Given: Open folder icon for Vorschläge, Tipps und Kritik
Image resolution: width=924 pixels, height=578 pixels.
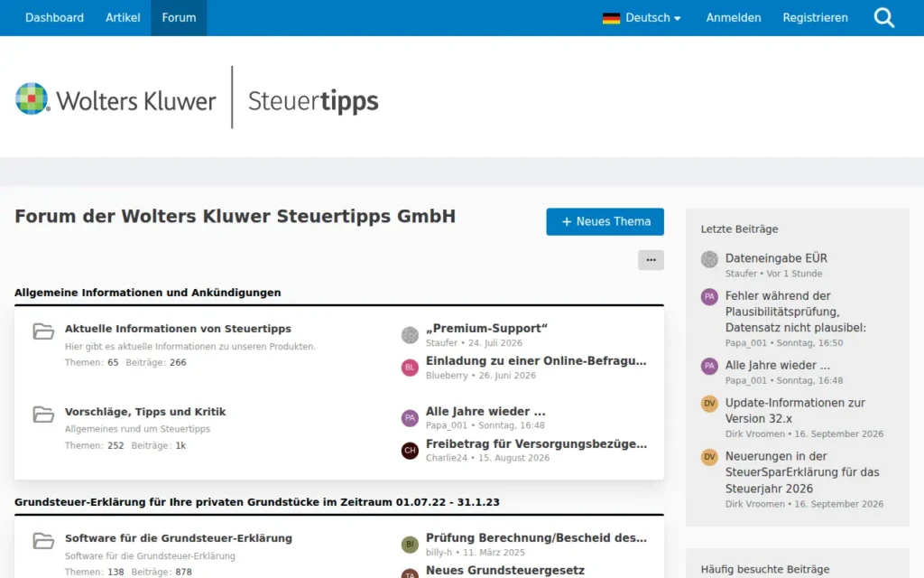Looking at the screenshot, I should coord(43,414).
